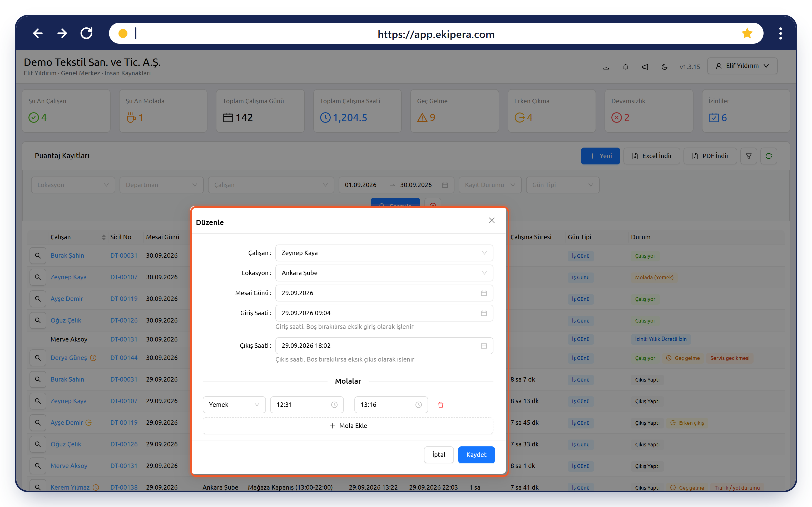
Task: Open calendar icon in Giriş Saati field
Action: (484, 313)
